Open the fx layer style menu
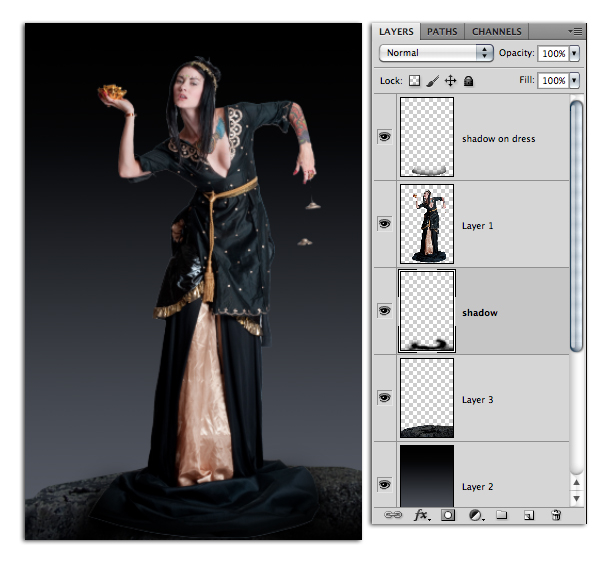Image resolution: width=600 pixels, height=561 pixels. coord(422,515)
